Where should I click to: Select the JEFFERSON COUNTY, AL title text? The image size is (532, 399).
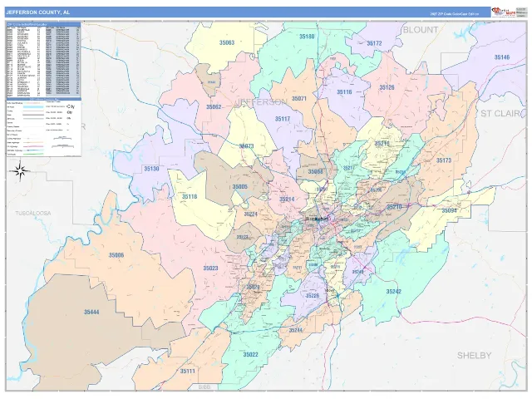point(37,12)
